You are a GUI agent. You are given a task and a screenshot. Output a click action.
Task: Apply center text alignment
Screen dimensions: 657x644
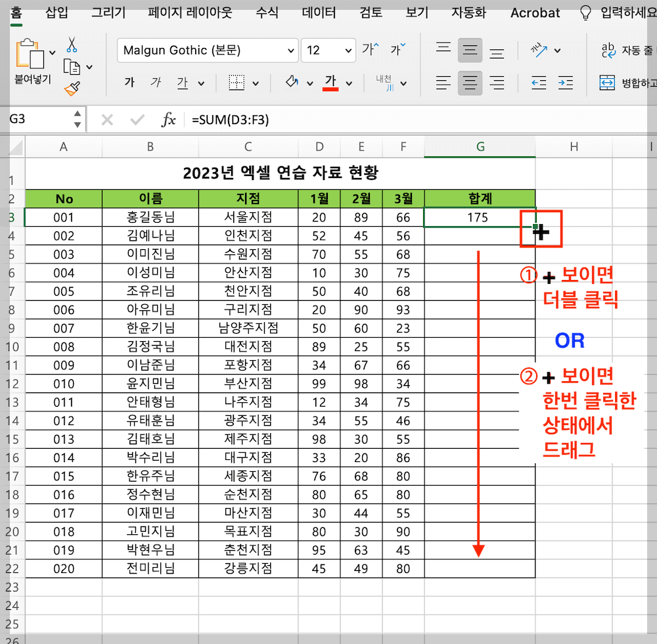[x=470, y=83]
